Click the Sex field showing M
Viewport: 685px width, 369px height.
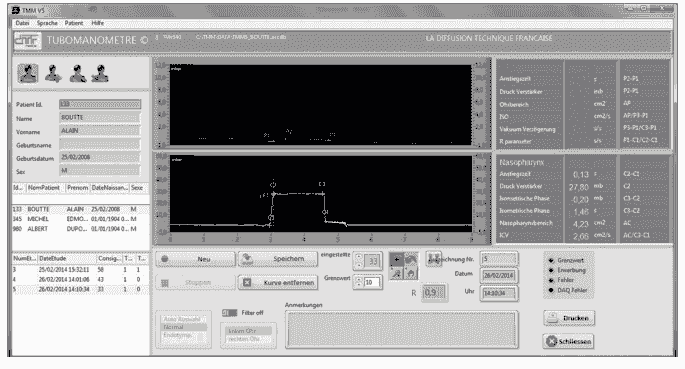(100, 171)
